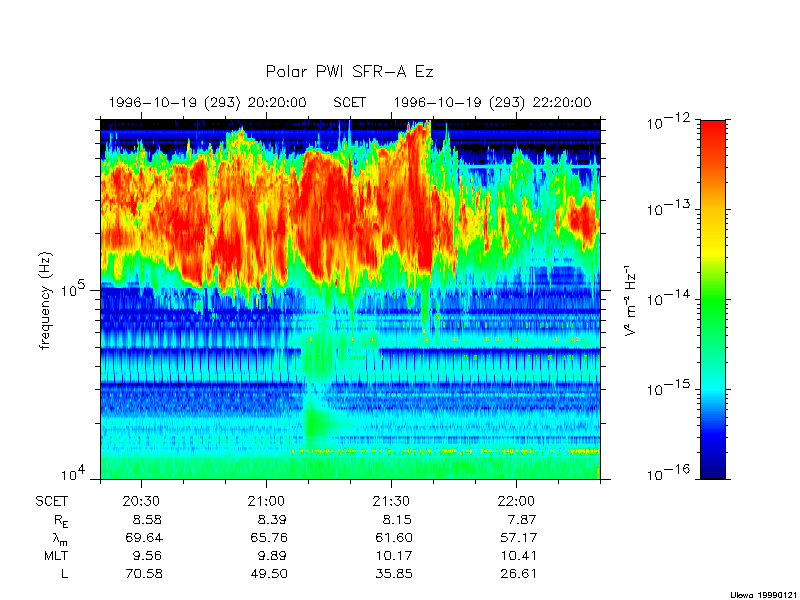Click the V² m⁻² Hz⁻¹ units label

(x=631, y=299)
